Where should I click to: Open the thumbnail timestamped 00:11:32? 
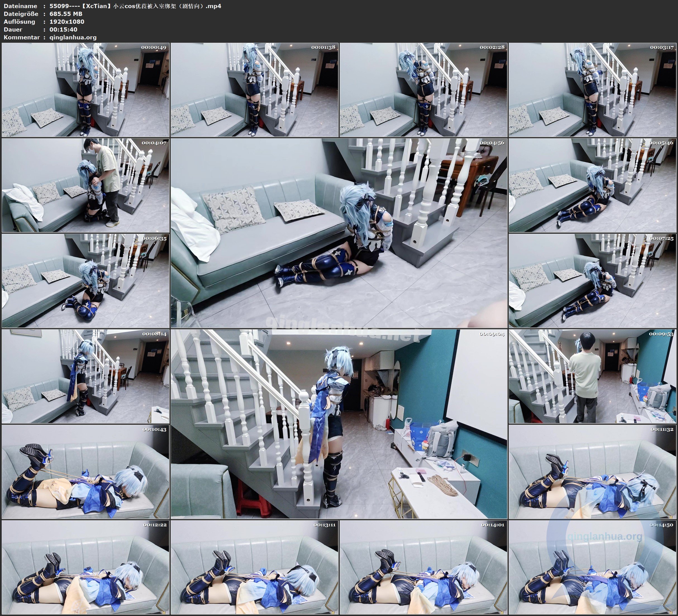point(593,472)
